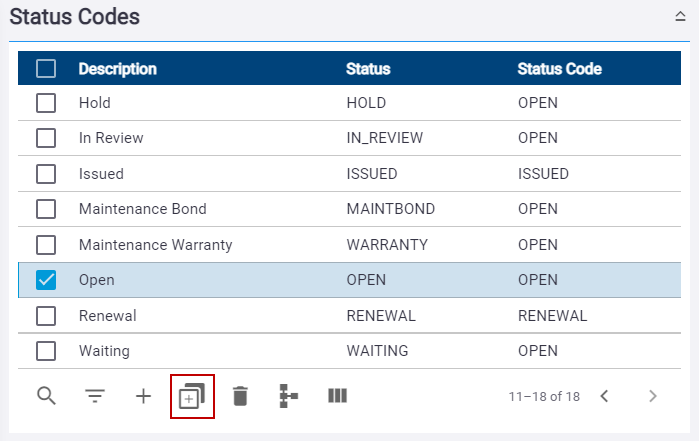Open the filter list icon

coord(95,396)
